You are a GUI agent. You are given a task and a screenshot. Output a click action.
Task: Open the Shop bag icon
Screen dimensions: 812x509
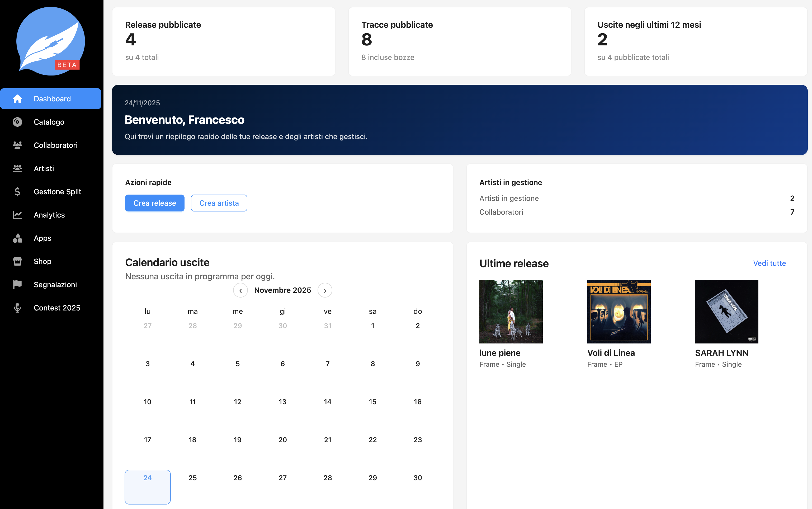coord(17,261)
